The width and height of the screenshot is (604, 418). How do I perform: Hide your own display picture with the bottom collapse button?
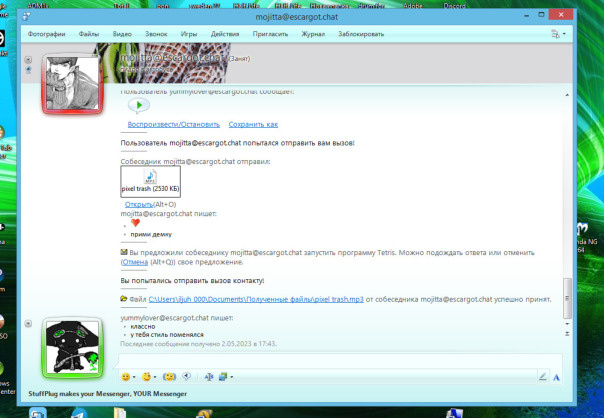(x=28, y=323)
